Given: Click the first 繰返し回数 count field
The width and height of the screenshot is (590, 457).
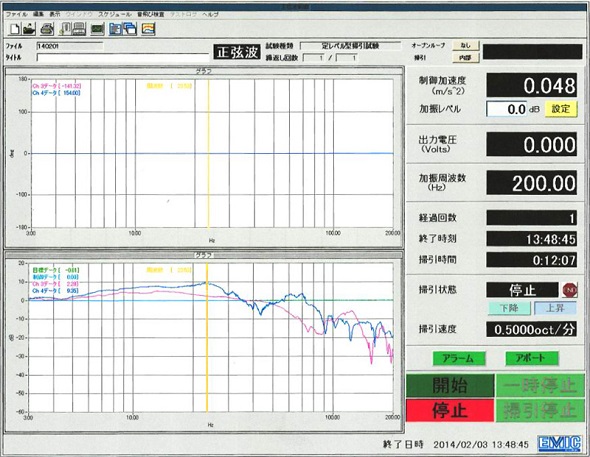Looking at the screenshot, I should click(313, 58).
